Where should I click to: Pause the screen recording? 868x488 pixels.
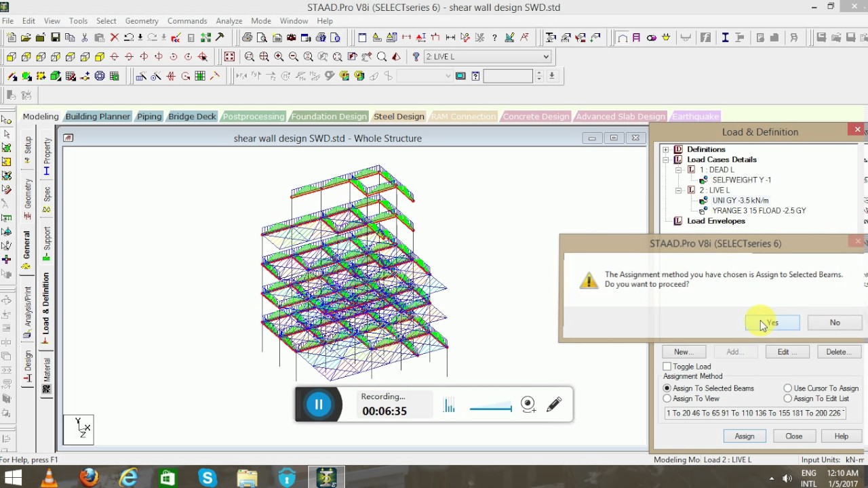pos(318,405)
